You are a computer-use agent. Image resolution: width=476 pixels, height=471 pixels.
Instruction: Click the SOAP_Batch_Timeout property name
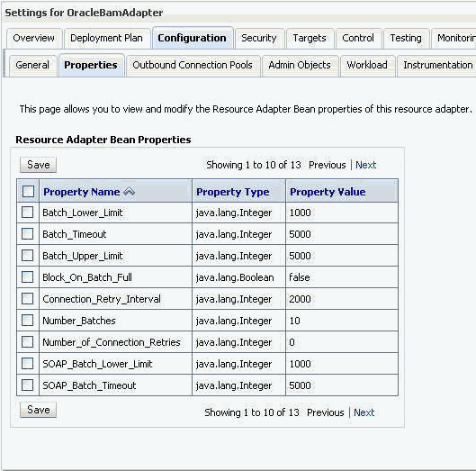[x=89, y=385]
